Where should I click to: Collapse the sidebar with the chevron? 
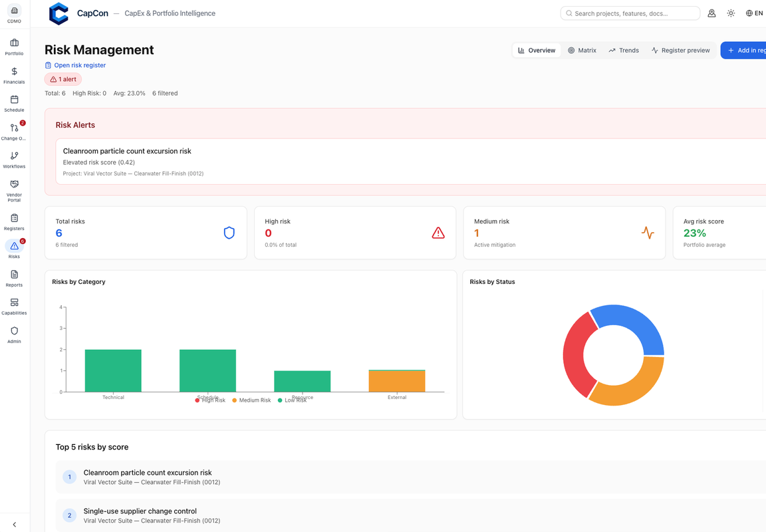click(14, 524)
